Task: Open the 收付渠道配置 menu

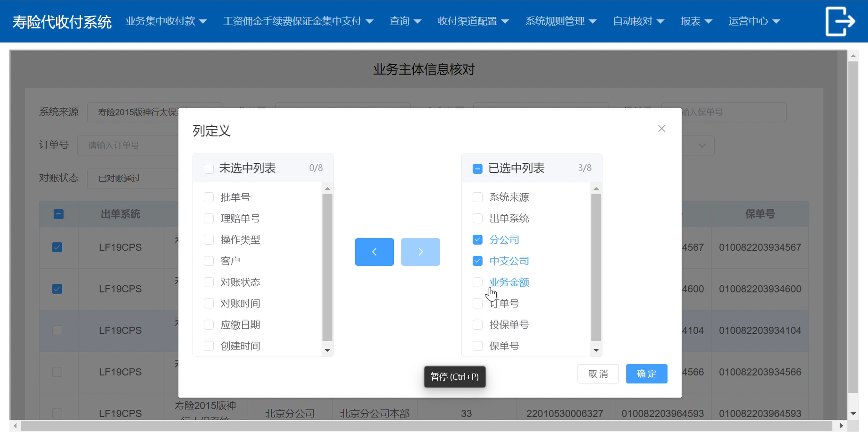Action: 473,21
